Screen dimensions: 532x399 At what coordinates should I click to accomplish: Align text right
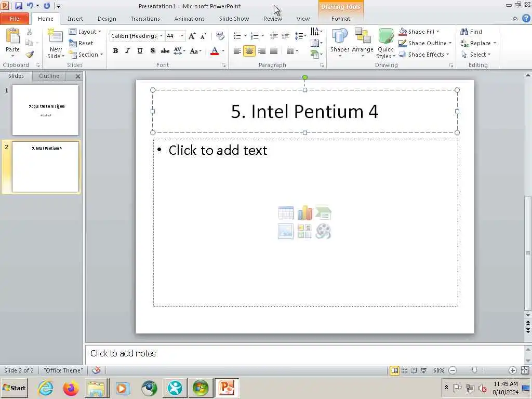click(x=262, y=51)
